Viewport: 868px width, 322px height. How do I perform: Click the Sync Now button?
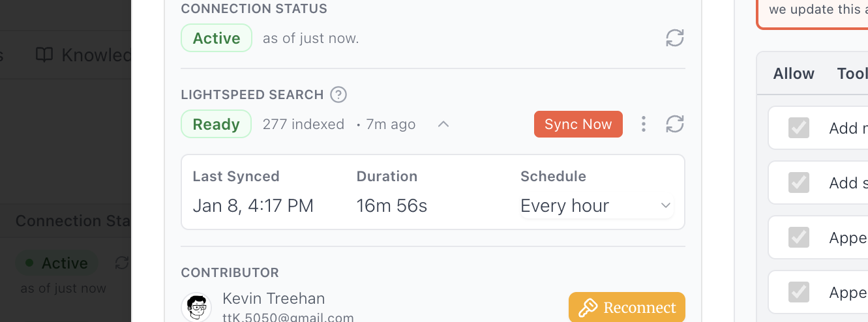coord(578,124)
